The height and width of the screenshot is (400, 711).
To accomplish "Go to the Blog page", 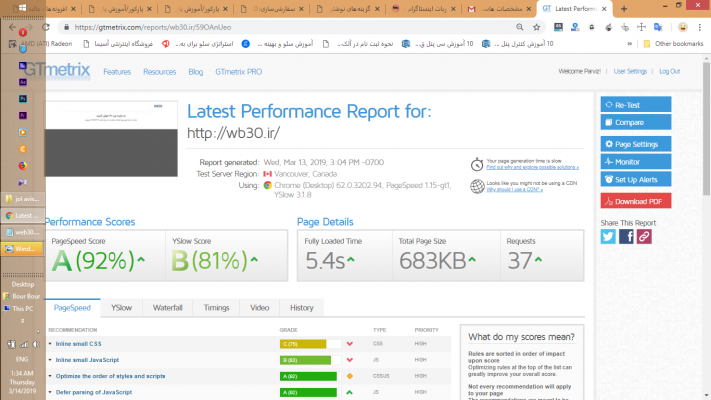I will pos(196,72).
